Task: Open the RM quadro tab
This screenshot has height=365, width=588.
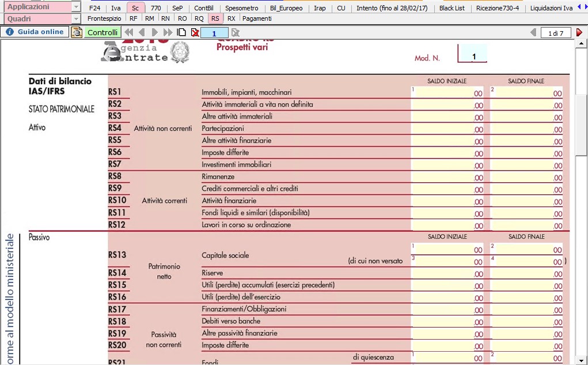Action: (149, 18)
